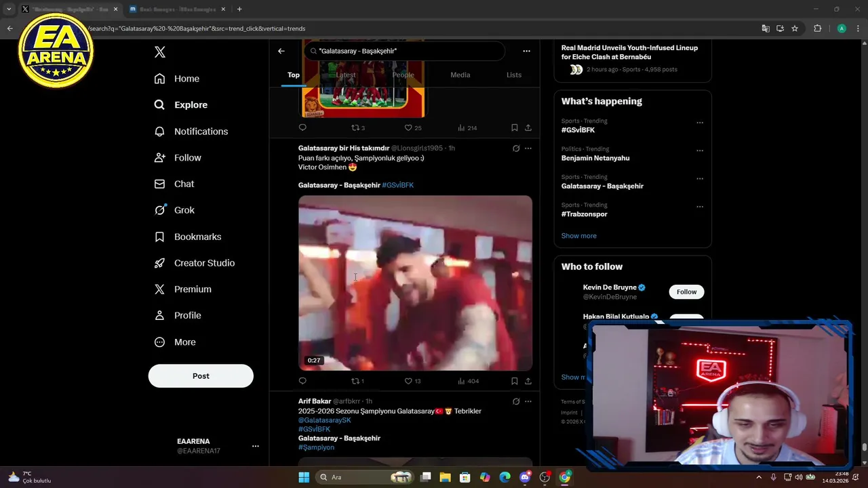
Task: Follow Kevin De Bruyne
Action: click(x=686, y=292)
